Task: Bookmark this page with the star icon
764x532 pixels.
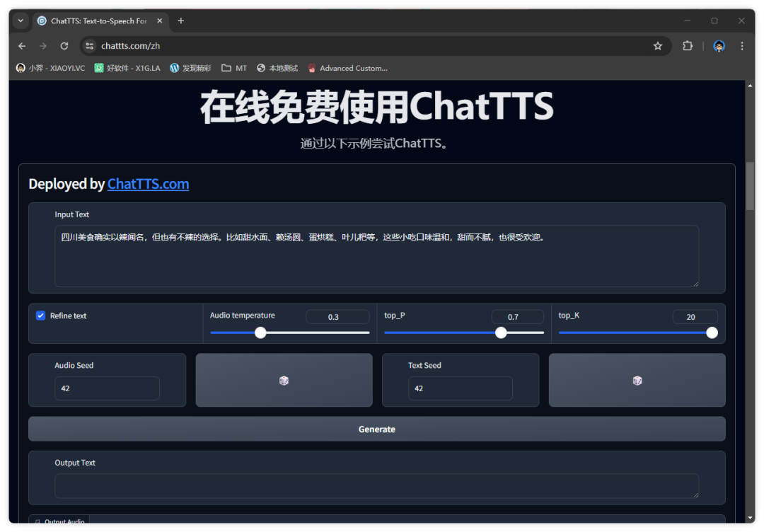Action: [658, 46]
